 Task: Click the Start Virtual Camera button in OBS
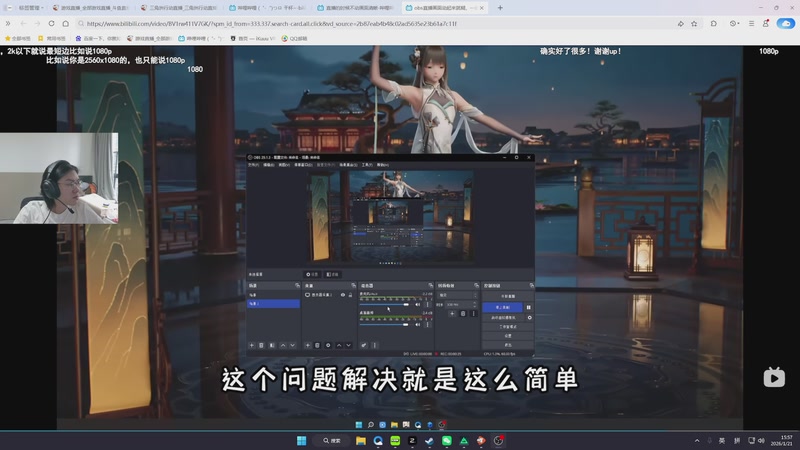click(x=503, y=317)
